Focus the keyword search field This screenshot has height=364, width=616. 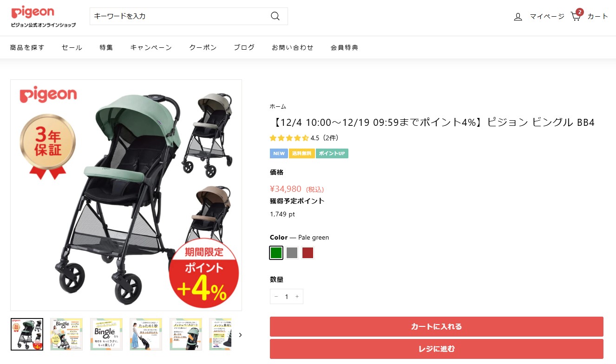point(179,16)
